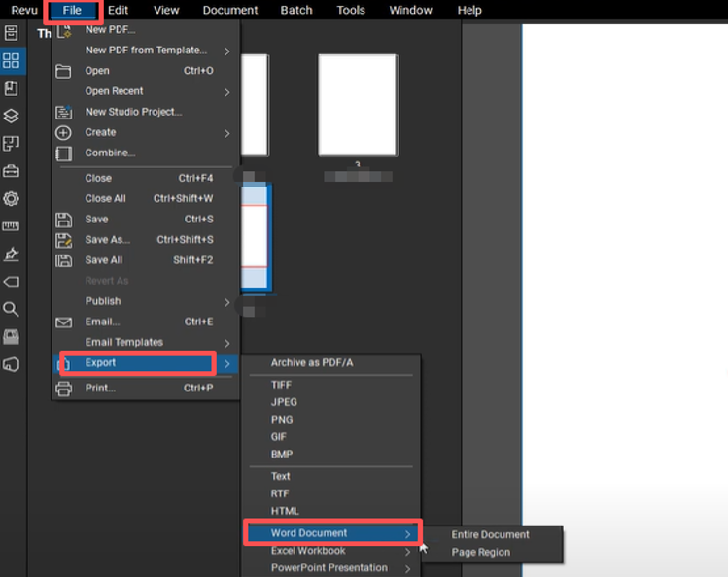Select page 3 thumbnail
Viewport: 728px width, 577px height.
[x=358, y=106]
